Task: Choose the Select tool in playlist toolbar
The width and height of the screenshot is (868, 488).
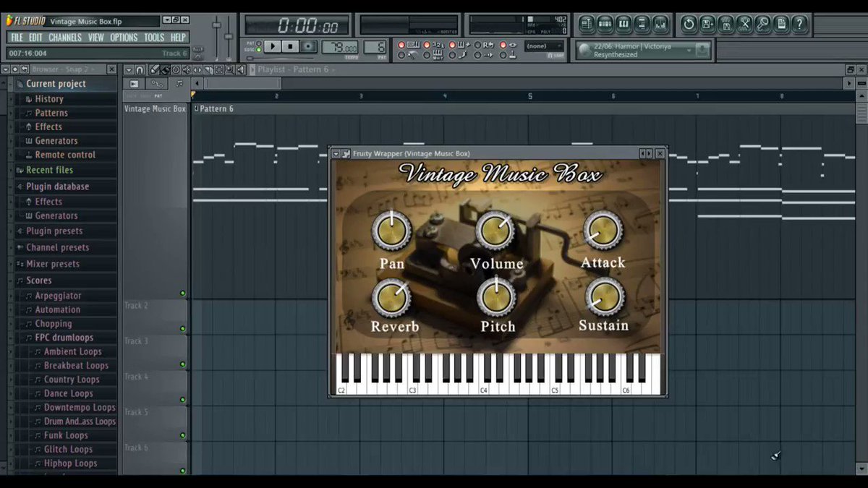Action: point(218,70)
